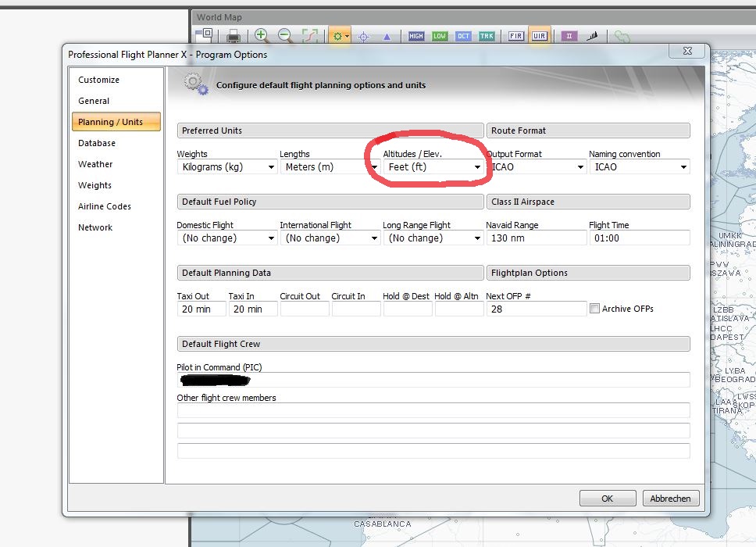This screenshot has width=756, height=547.
Task: Click the World Map panel title
Action: 219,17
